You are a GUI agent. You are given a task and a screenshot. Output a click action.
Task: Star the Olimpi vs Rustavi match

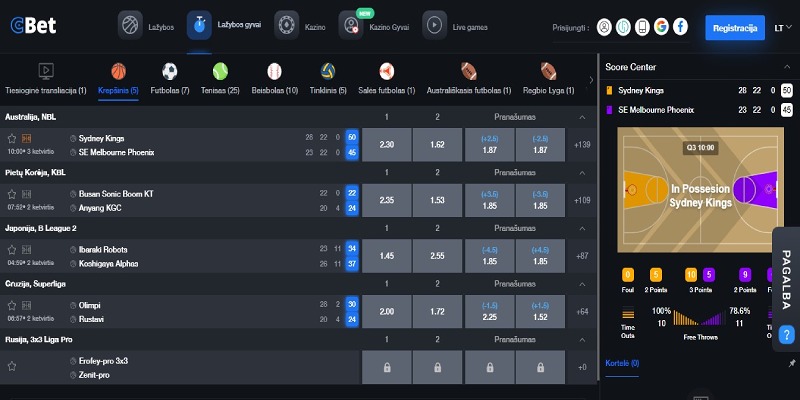12,304
